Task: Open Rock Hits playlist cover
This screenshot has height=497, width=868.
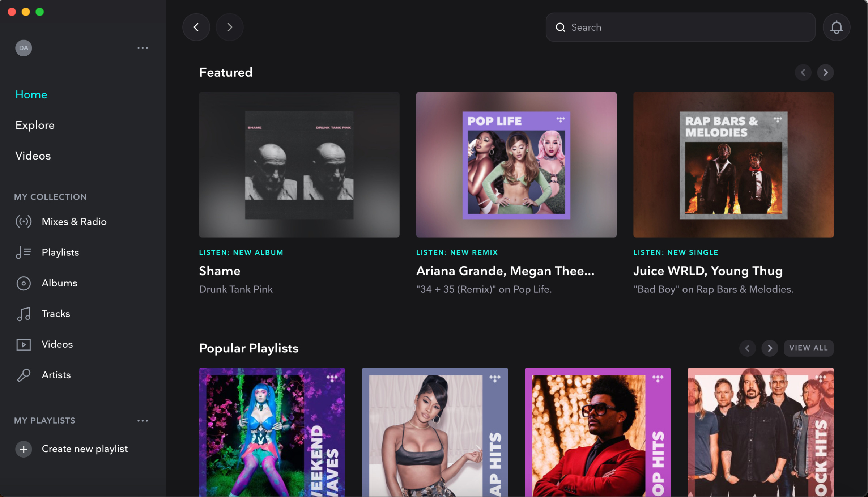Action: (761, 432)
